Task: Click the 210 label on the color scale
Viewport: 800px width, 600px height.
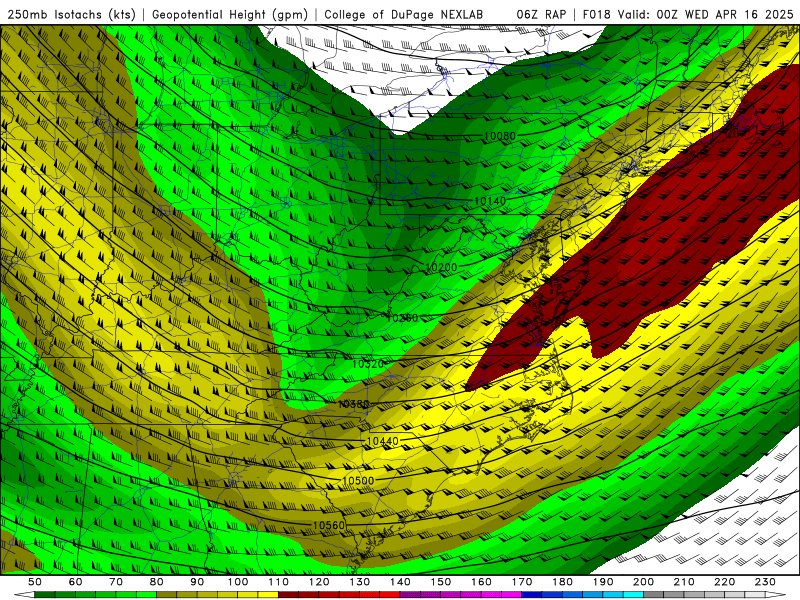Action: [x=685, y=582]
